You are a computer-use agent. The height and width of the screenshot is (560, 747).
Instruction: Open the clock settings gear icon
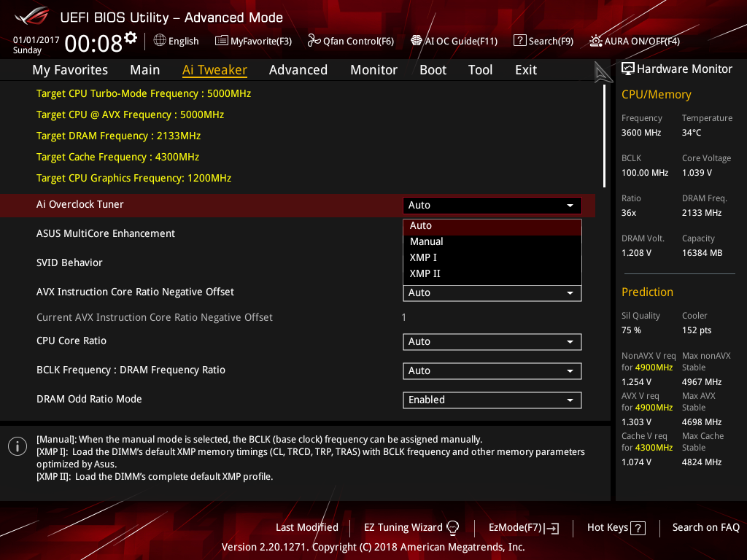tap(131, 38)
